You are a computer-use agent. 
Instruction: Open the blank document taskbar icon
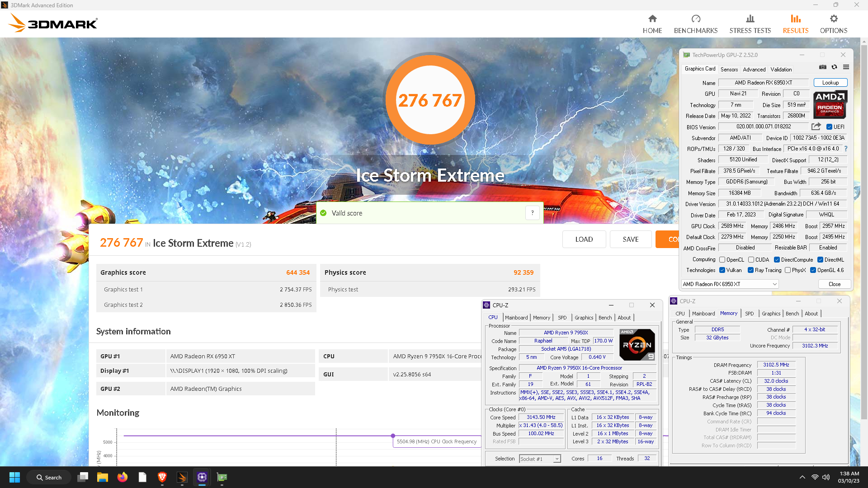coord(142,477)
